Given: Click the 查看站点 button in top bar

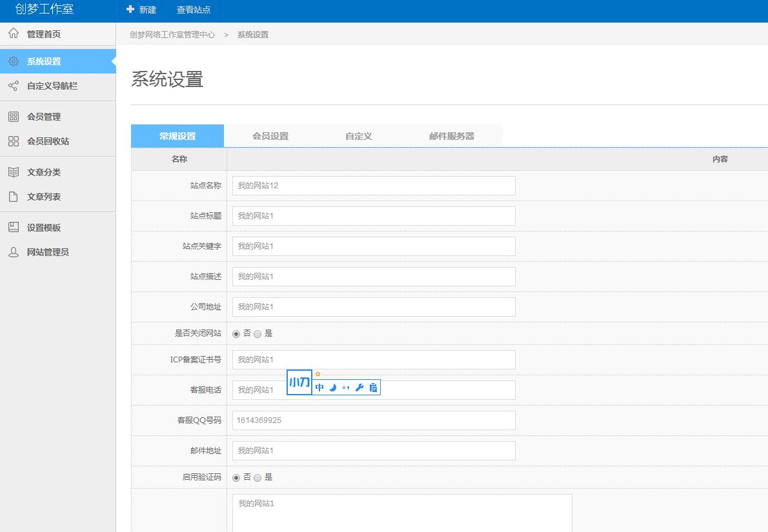Looking at the screenshot, I should tap(194, 10).
